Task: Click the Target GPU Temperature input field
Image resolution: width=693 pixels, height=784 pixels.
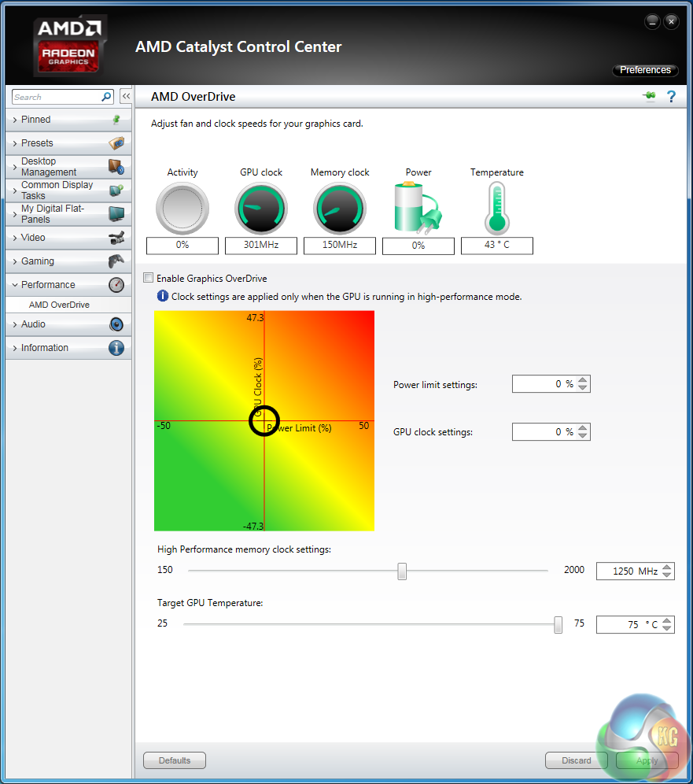Action: coord(628,624)
